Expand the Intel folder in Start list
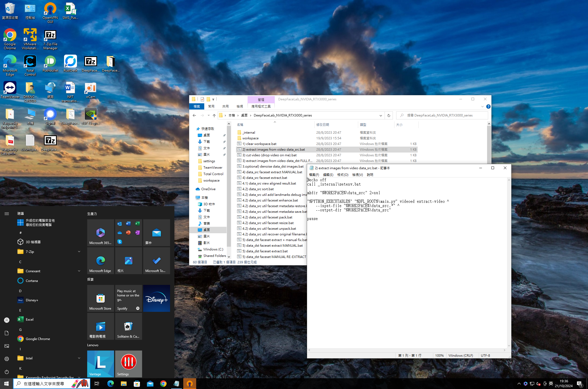This screenshot has height=389, width=588. coord(79,358)
